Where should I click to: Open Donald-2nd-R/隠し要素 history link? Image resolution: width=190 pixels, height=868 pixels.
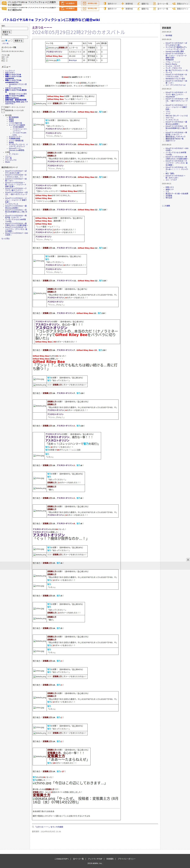[x=174, y=52]
